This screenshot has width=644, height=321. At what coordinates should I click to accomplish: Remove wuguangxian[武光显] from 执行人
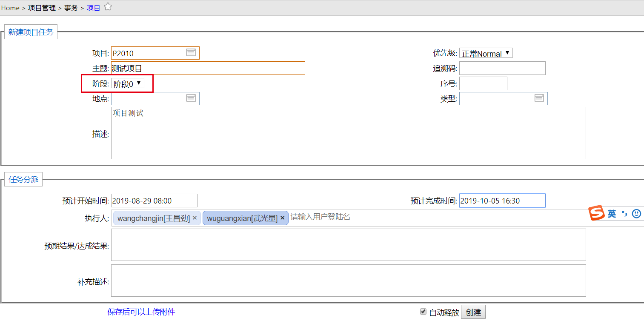tap(282, 218)
